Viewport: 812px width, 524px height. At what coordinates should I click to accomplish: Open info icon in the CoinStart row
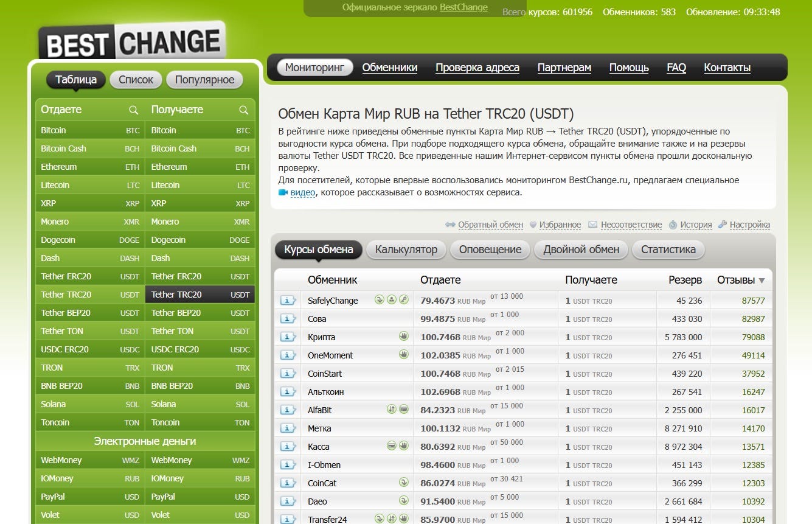click(x=288, y=374)
